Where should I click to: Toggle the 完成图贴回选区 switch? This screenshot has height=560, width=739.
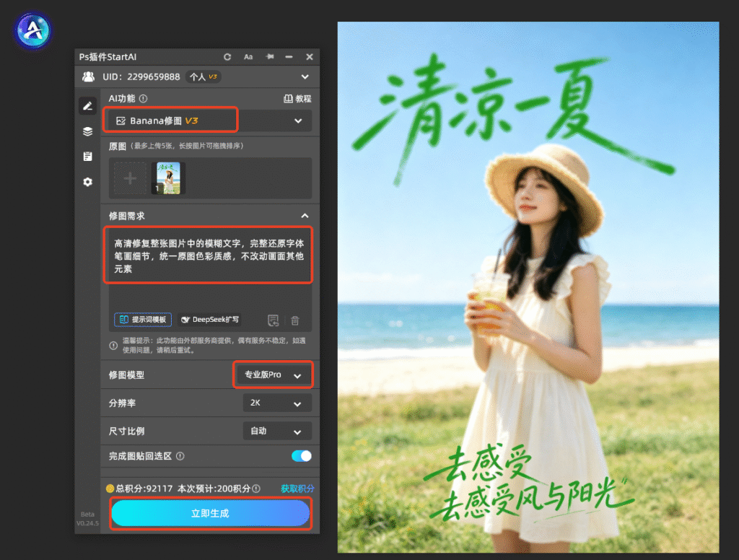[x=302, y=456]
